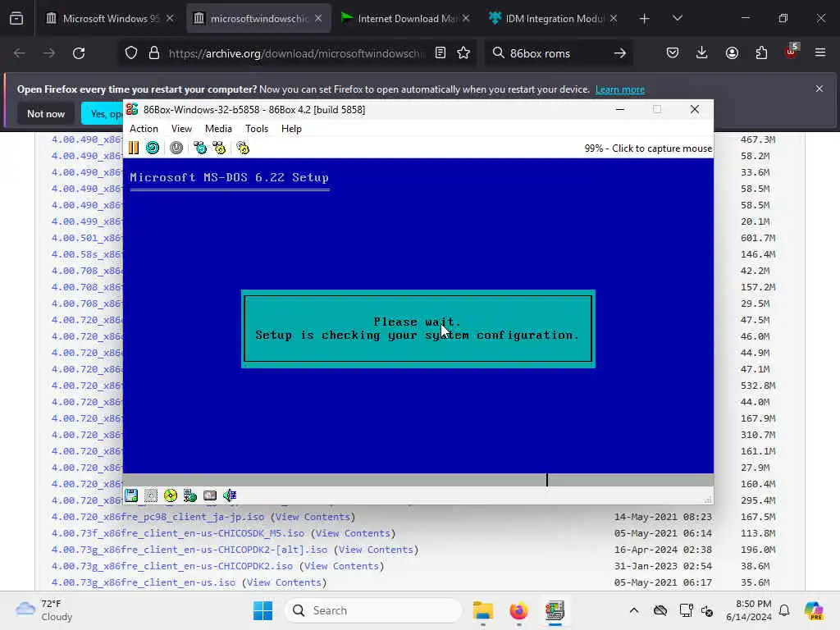Open 86Box machine settings gear icon
Viewport: 840px width, 630px height.
click(243, 148)
